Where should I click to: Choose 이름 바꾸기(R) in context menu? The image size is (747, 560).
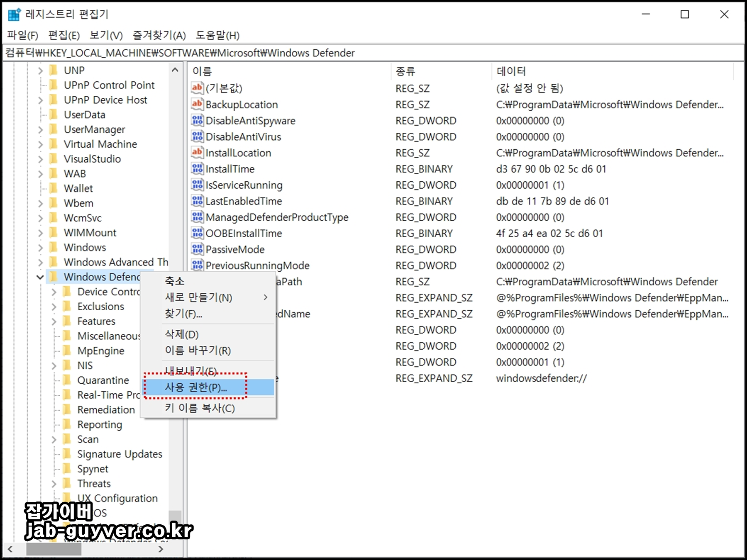(209, 350)
